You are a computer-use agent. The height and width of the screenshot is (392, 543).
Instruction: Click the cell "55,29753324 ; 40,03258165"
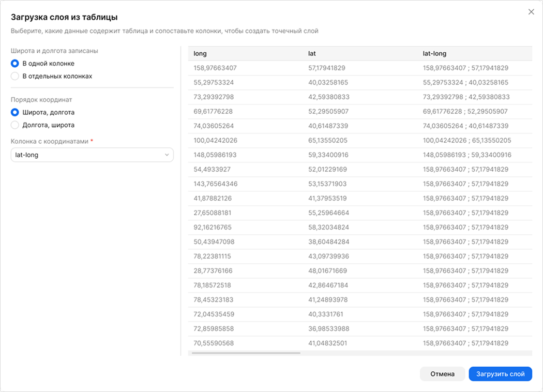[x=465, y=82]
